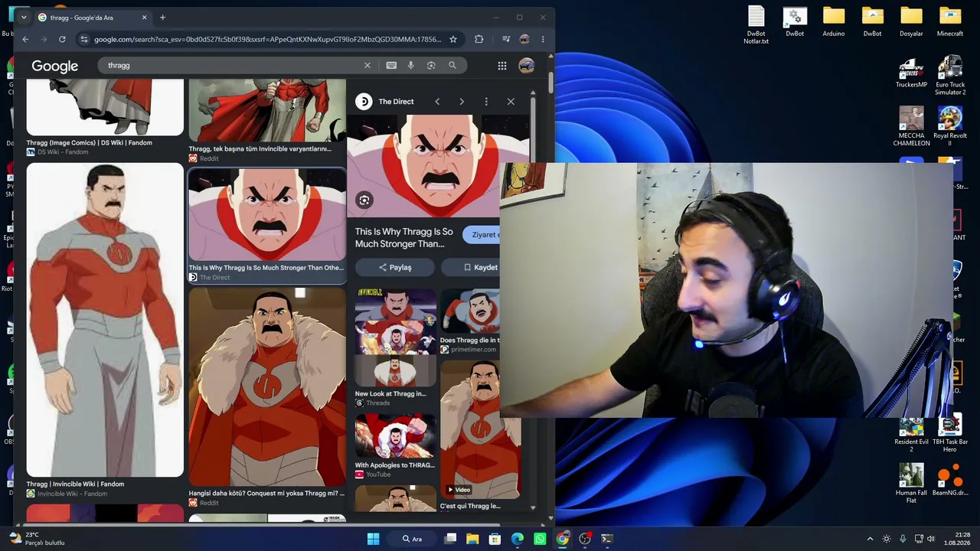This screenshot has width=980, height=551.
Task: Expand hidden system tray icons chevron
Action: (870, 539)
